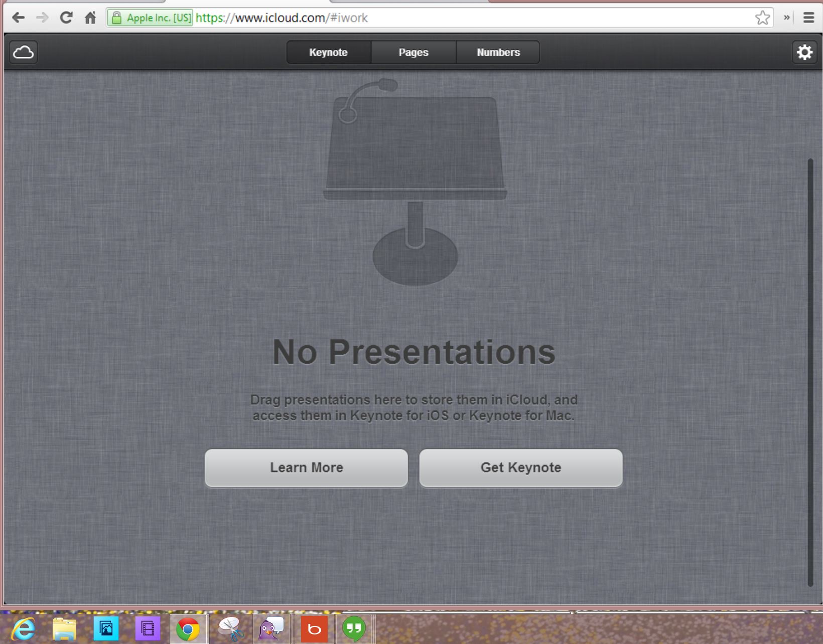823x644 pixels.
Task: Click the Get Keynote button
Action: pyautogui.click(x=521, y=467)
